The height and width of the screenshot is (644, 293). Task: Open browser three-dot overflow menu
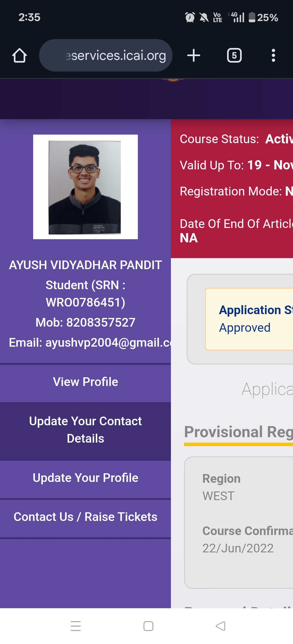pyautogui.click(x=273, y=56)
